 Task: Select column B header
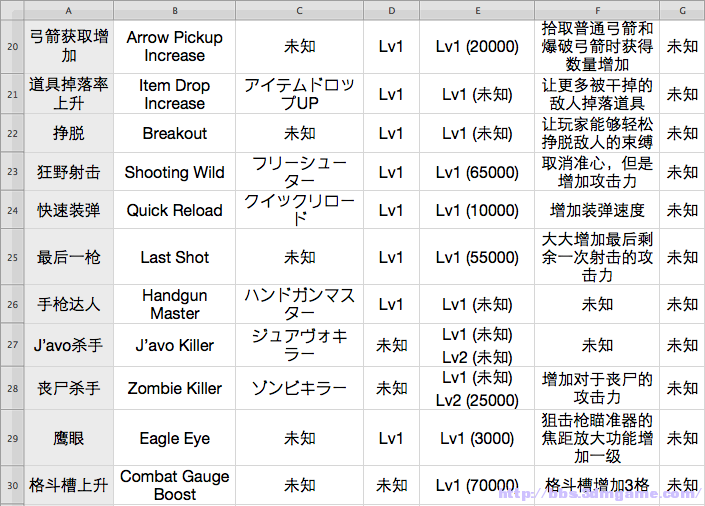pos(174,10)
